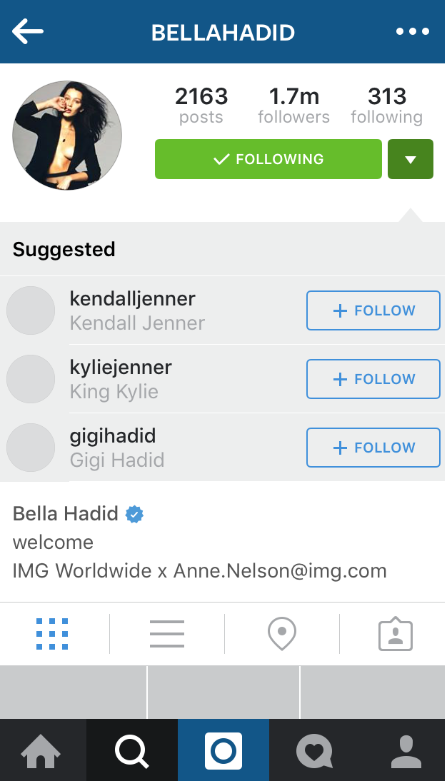Switch to list view tab

click(x=167, y=634)
